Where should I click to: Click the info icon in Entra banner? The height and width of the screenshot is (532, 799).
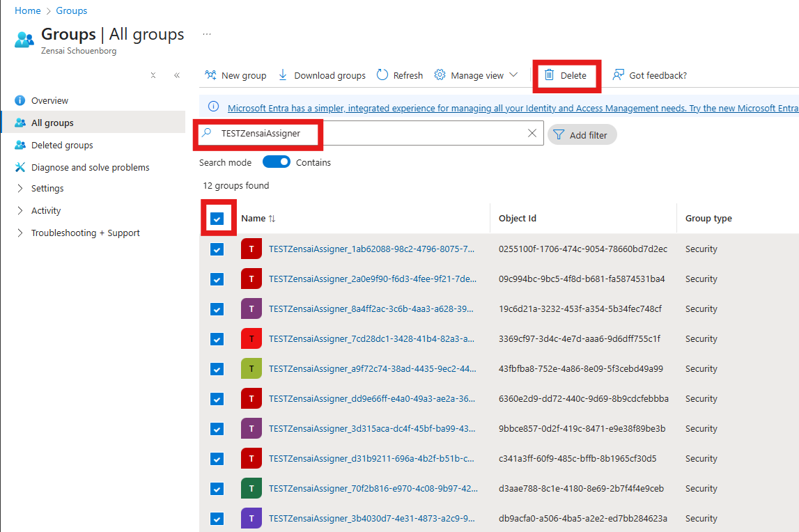[214, 107]
